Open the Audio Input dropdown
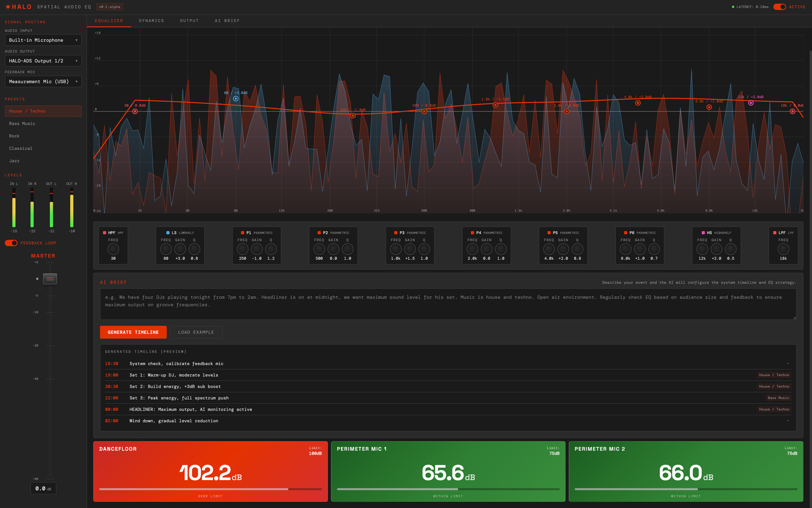The height and width of the screenshot is (508, 812). (x=43, y=40)
